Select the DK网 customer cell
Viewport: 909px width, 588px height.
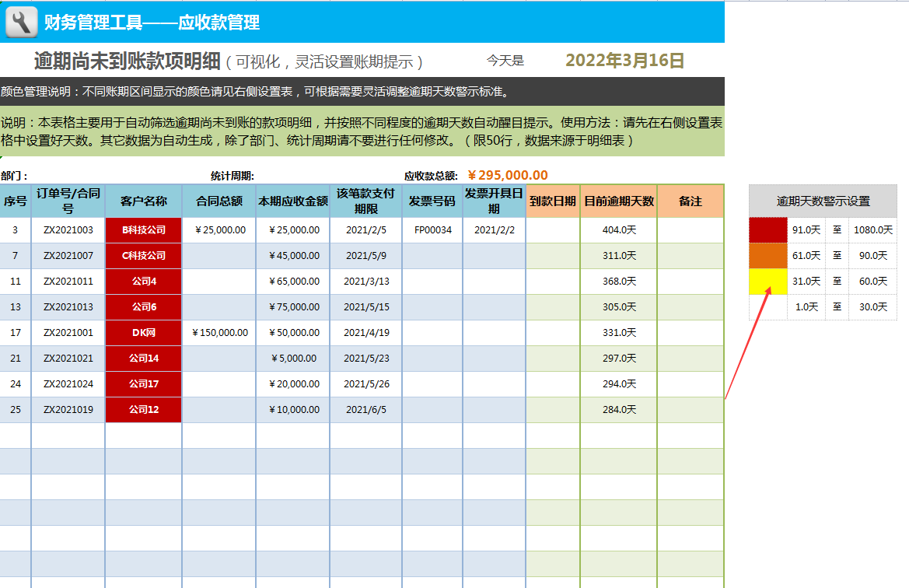[x=143, y=332]
